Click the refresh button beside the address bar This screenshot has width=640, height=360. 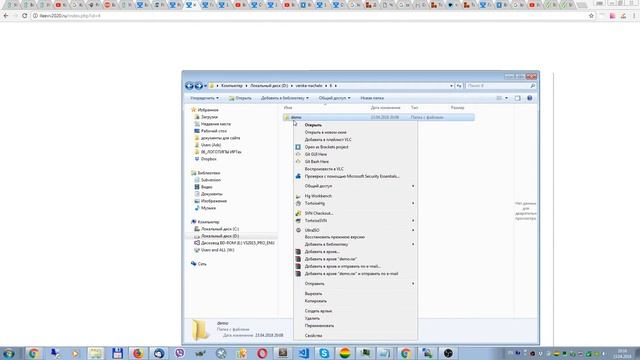tap(459, 86)
